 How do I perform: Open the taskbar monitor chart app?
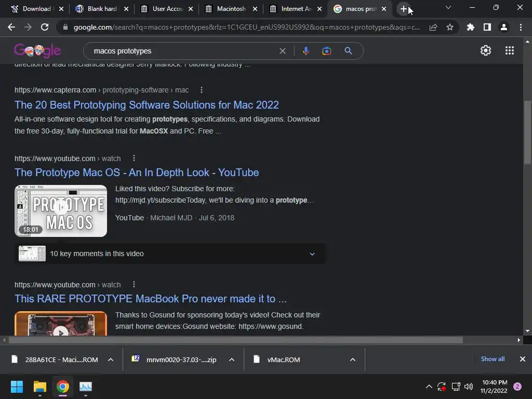point(86,387)
